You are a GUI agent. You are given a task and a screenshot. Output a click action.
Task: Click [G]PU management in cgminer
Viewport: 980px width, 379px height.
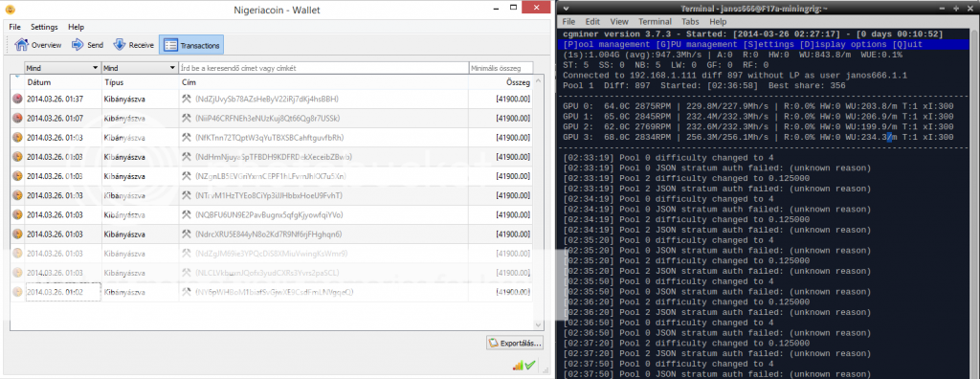click(x=697, y=44)
